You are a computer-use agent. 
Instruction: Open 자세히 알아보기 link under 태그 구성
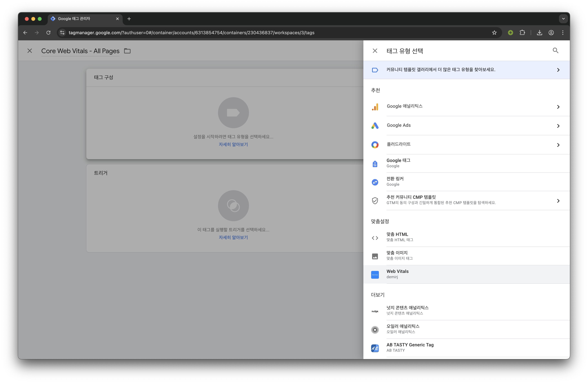[233, 144]
